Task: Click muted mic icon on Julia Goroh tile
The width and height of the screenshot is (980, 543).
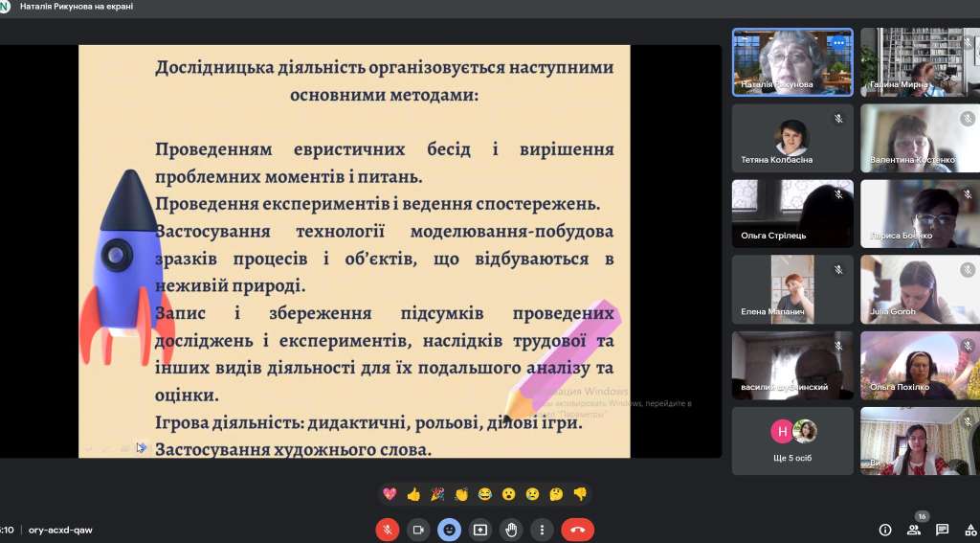Action: [x=968, y=270]
